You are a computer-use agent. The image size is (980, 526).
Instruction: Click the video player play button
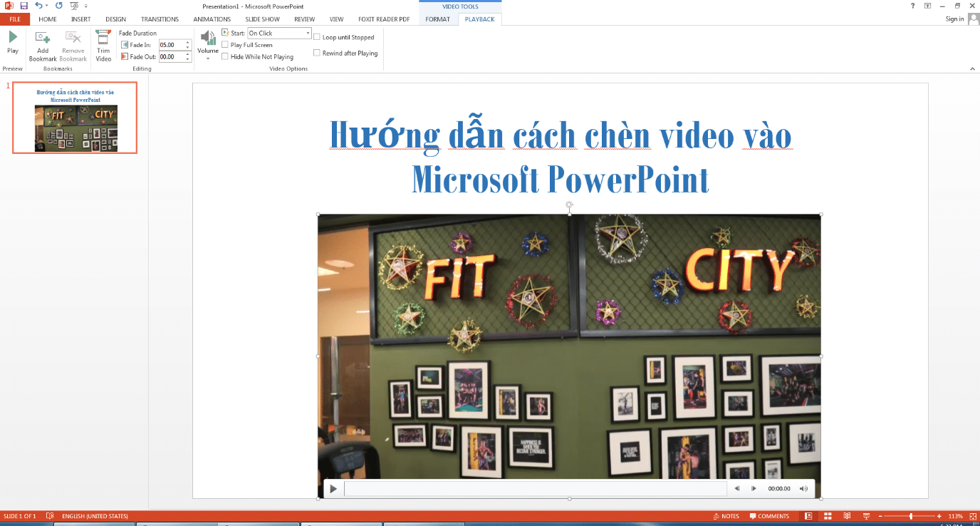[333, 489]
